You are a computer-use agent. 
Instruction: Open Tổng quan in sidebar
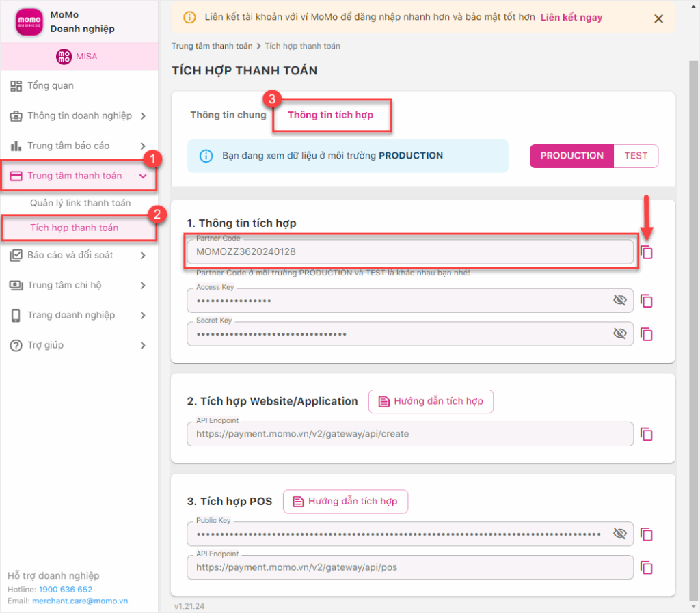pyautogui.click(x=51, y=85)
